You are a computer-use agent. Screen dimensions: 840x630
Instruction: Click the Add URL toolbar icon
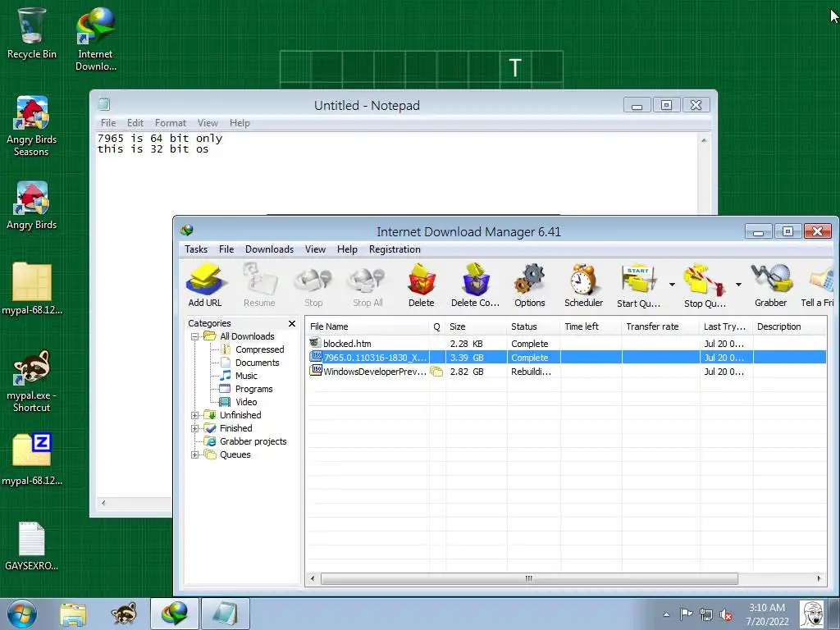pos(204,285)
